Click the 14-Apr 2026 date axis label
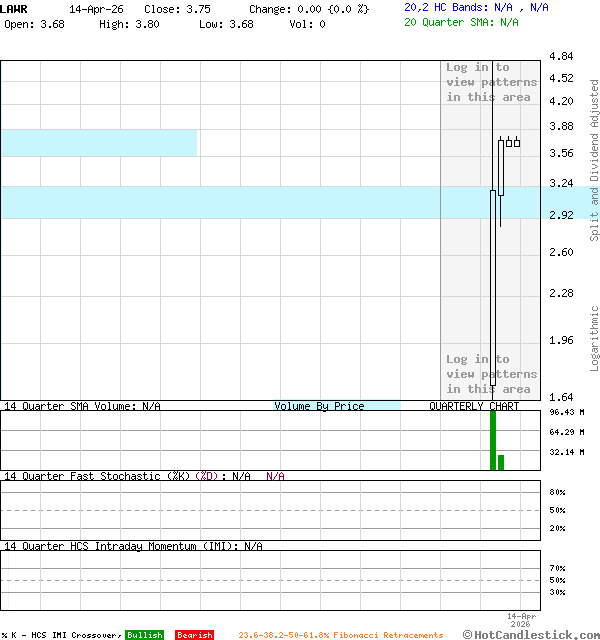The width and height of the screenshot is (600, 640). click(522, 619)
